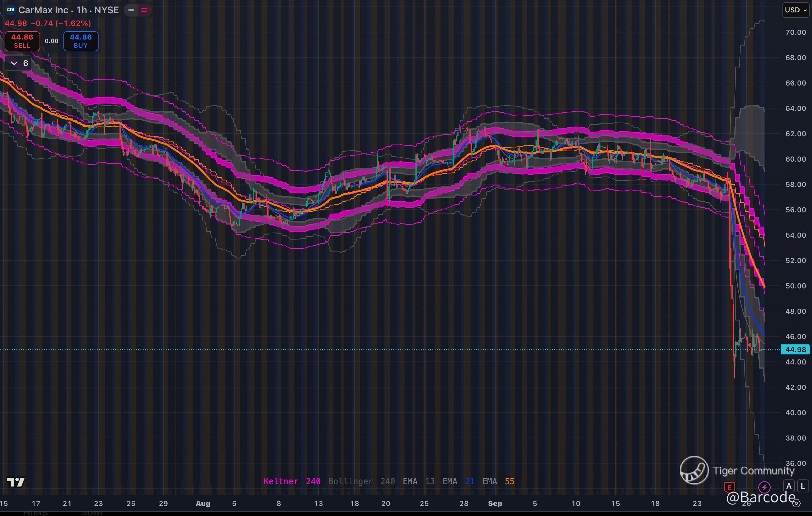Screen dimensions: 812x516
Task: Toggle auto scale A button
Action: point(789,486)
